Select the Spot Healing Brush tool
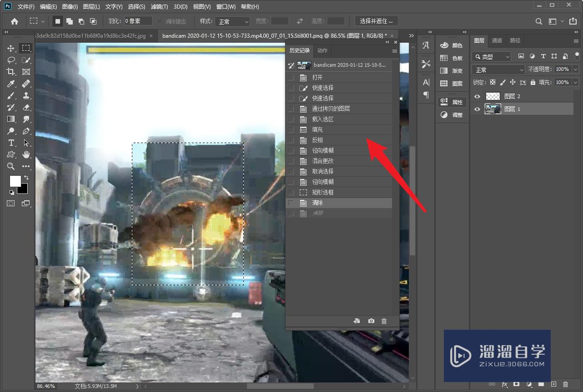The width and height of the screenshot is (583, 392). coord(26,84)
